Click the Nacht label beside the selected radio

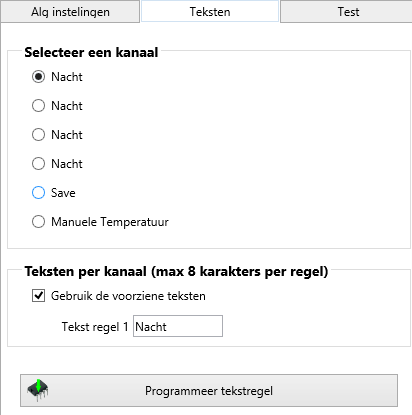coord(67,77)
